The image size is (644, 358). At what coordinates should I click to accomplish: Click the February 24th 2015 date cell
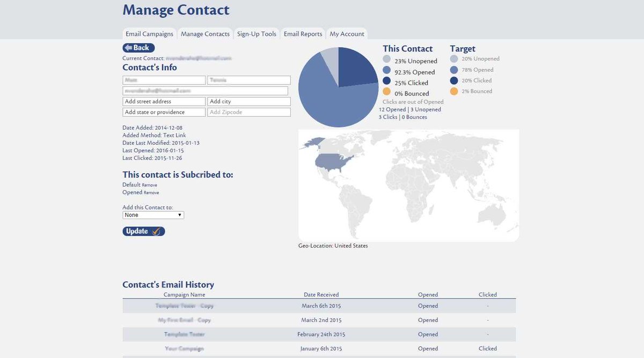coord(321,334)
